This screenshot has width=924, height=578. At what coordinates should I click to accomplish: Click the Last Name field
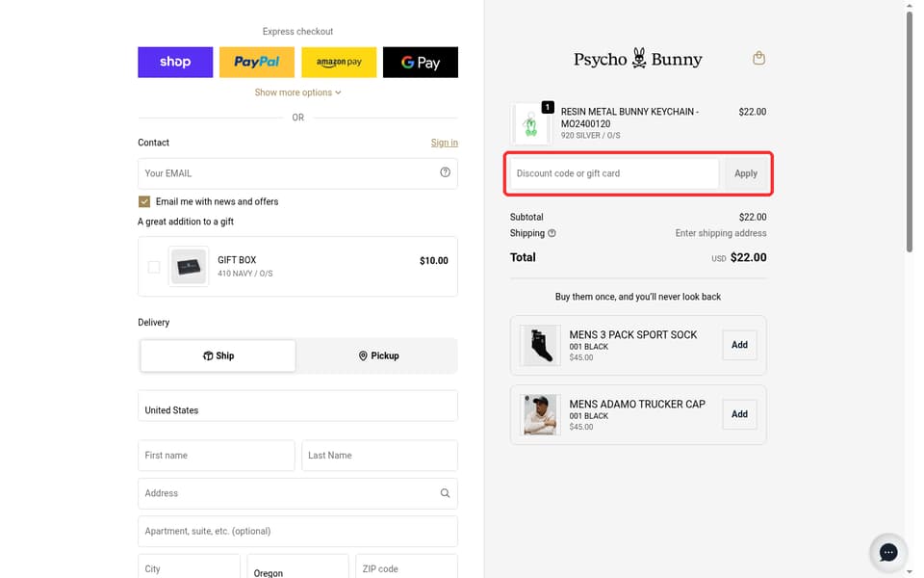379,456
